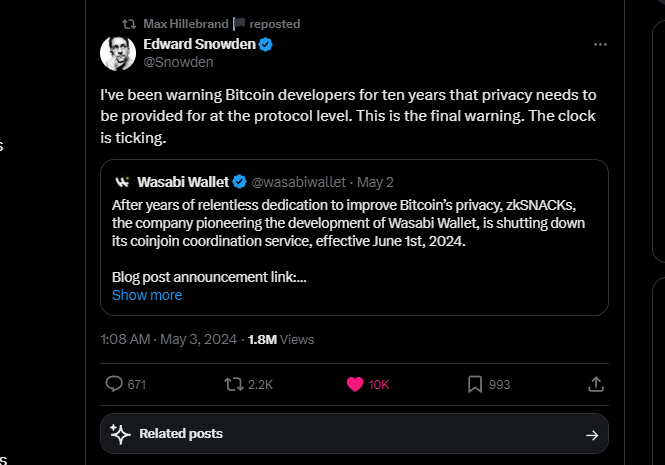This screenshot has width=665, height=465.
Task: Click the share upload icon
Action: (595, 384)
